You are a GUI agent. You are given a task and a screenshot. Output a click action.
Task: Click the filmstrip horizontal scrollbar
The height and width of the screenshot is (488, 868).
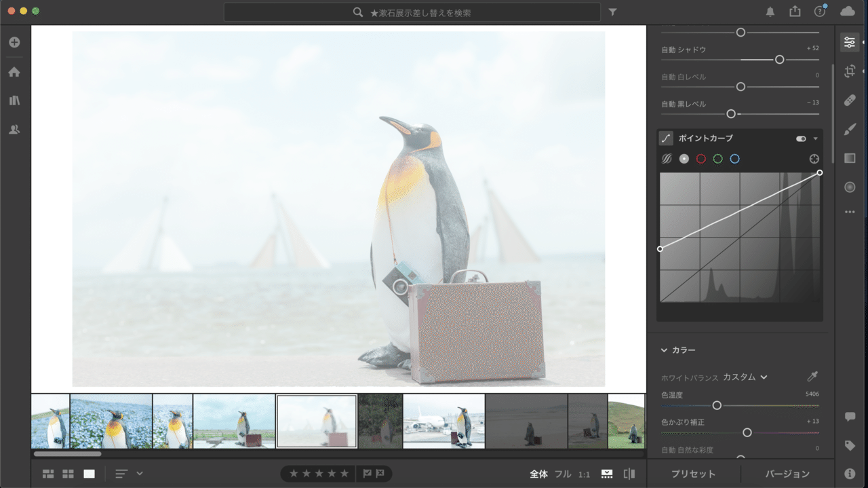point(68,453)
